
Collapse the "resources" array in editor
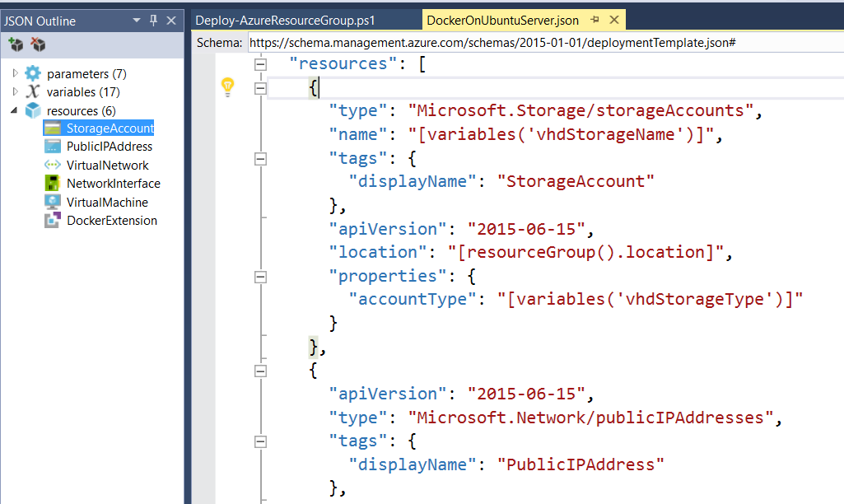[x=261, y=64]
